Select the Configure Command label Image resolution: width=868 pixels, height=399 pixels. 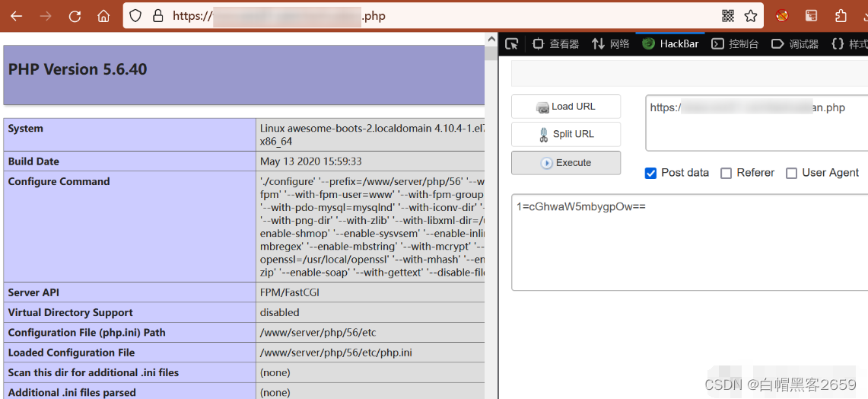[x=59, y=182]
